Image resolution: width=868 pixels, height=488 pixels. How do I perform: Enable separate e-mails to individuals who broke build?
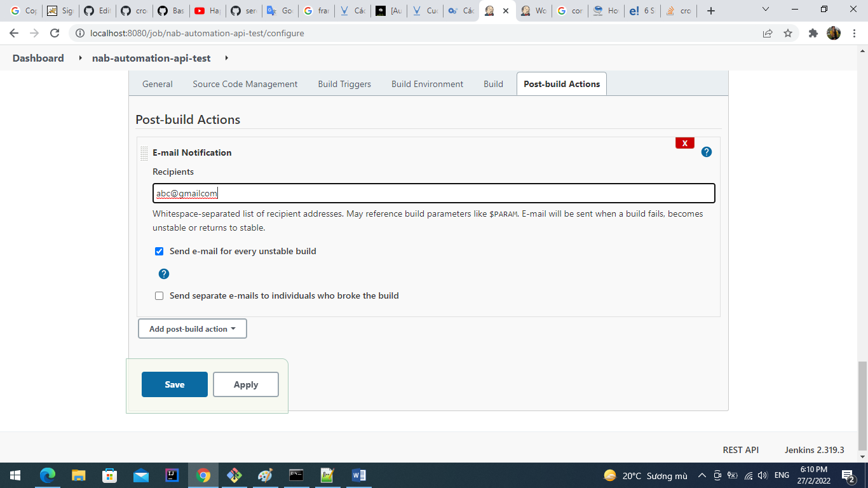159,295
